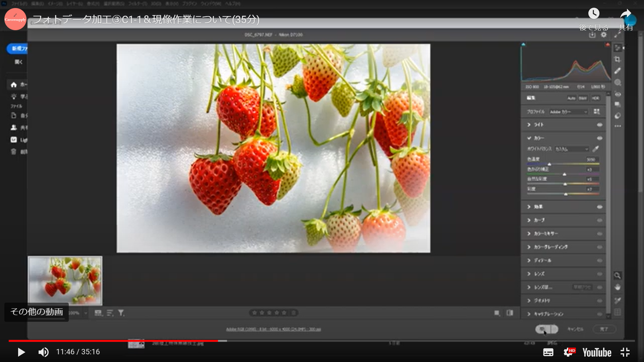Click the trash mark-for-deletion icon

click(x=293, y=313)
